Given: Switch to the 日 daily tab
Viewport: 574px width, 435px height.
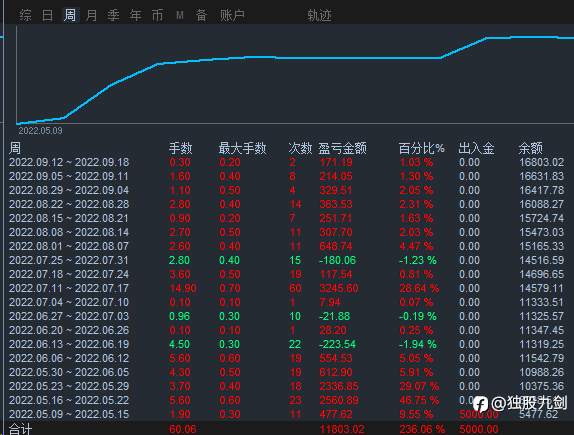Looking at the screenshot, I should pyautogui.click(x=48, y=15).
